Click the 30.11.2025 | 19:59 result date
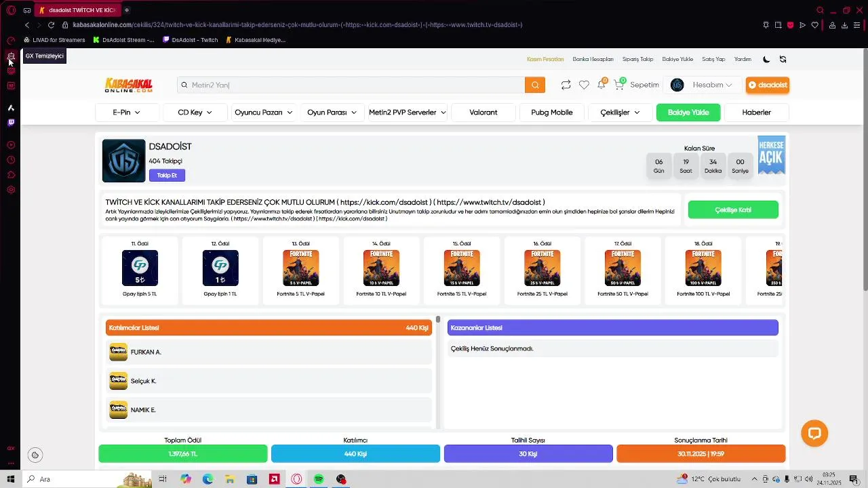 pos(701,453)
